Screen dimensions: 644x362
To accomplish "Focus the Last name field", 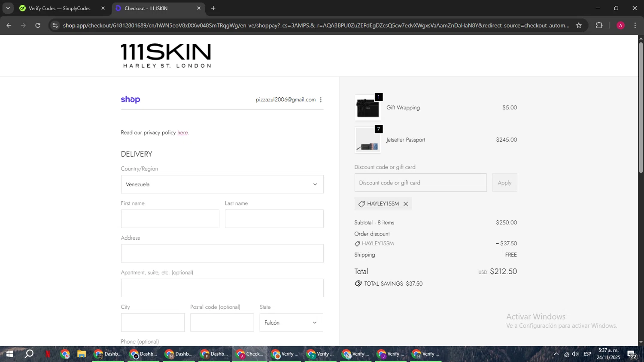I will pyautogui.click(x=274, y=219).
